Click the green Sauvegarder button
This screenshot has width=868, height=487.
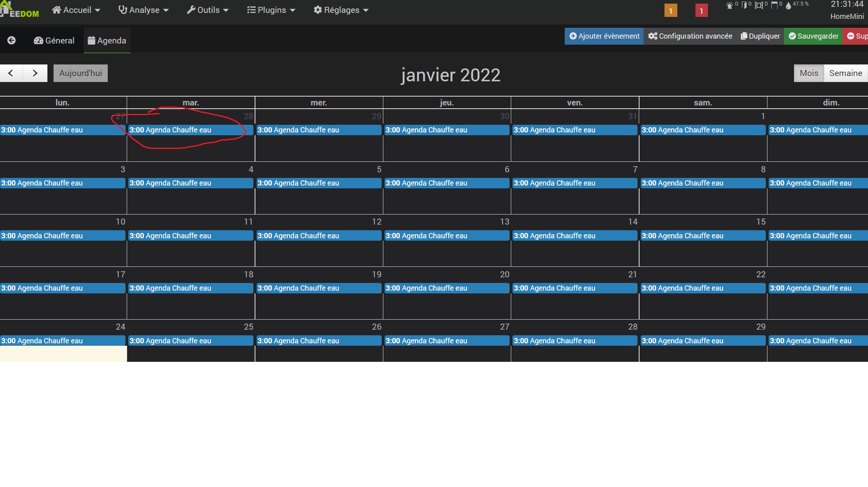tap(813, 36)
